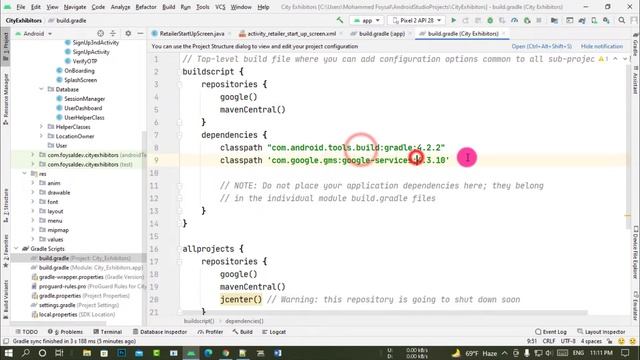Expand the values folder

coord(33,239)
